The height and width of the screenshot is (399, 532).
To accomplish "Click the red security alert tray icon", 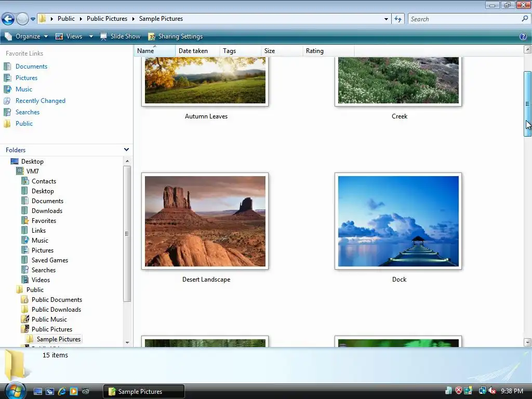I will 458,391.
